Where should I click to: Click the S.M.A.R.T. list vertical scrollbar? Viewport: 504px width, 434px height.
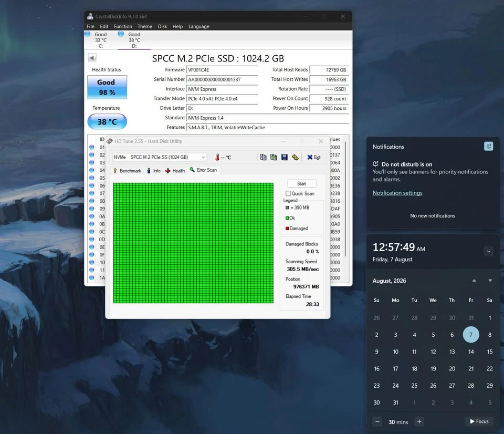click(x=345, y=198)
